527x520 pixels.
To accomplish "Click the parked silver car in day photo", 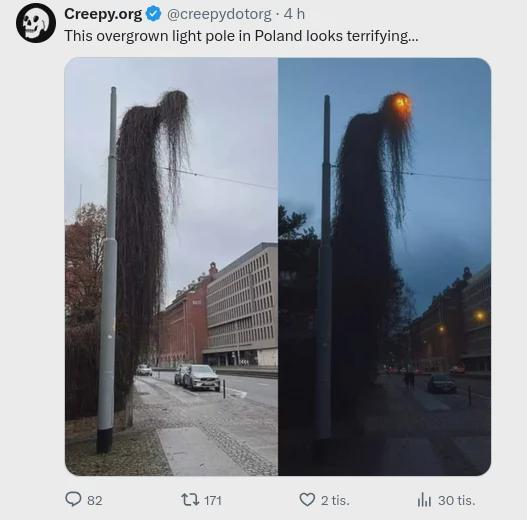I will click(x=201, y=377).
